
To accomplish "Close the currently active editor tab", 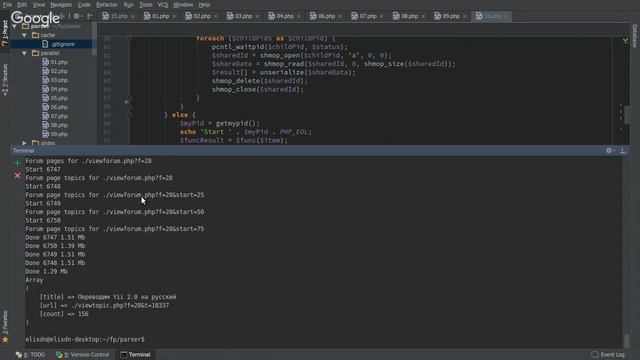I will (x=506, y=17).
